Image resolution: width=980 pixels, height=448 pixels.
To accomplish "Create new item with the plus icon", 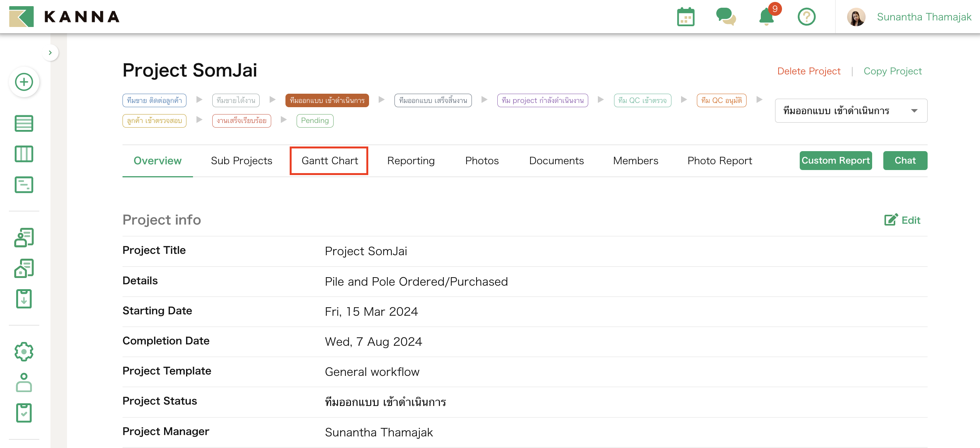I will 24,82.
